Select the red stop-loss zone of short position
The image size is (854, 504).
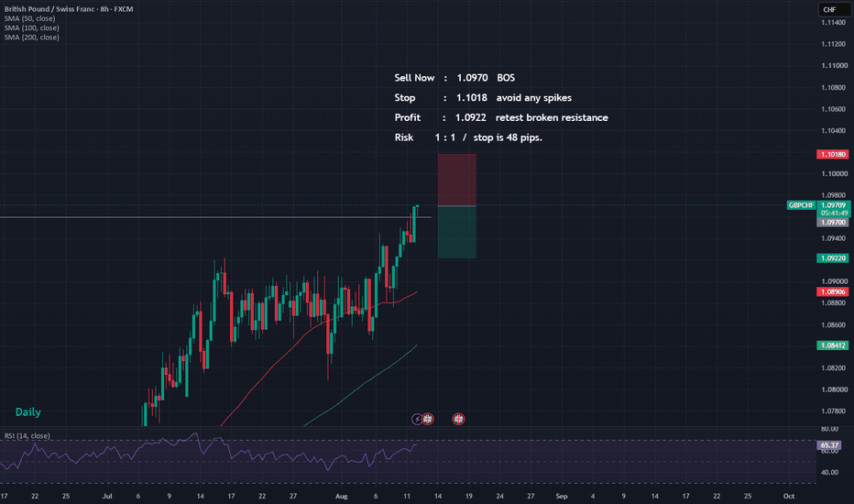point(457,180)
